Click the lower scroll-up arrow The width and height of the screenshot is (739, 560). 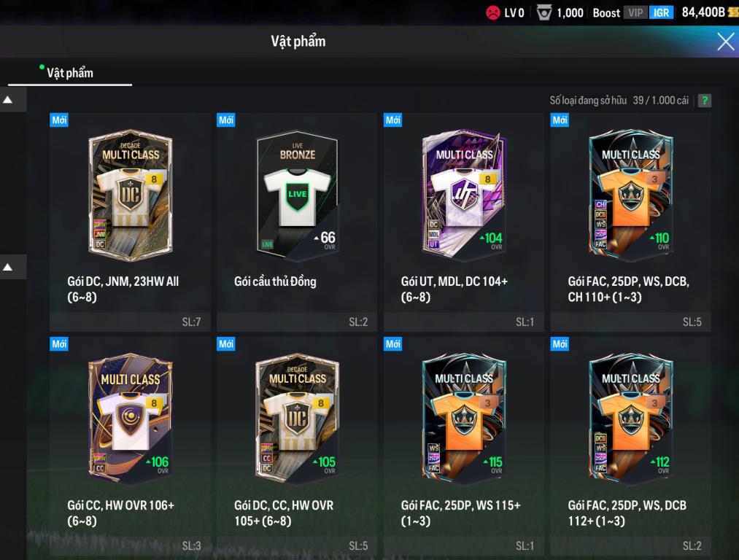[x=8, y=267]
